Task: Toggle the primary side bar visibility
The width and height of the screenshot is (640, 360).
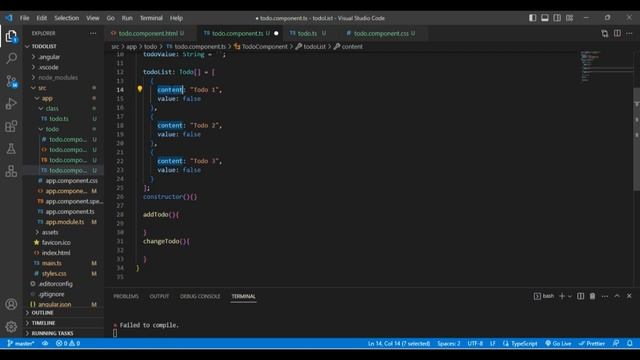Action: 533,18
